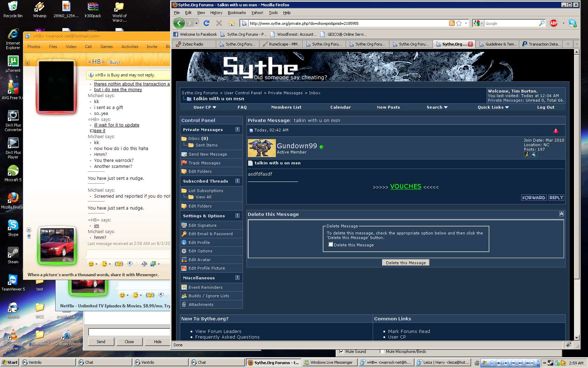Screen dimensions: 588x368
Task: Toggle the Mute Sound checkbox
Action: coord(342,351)
